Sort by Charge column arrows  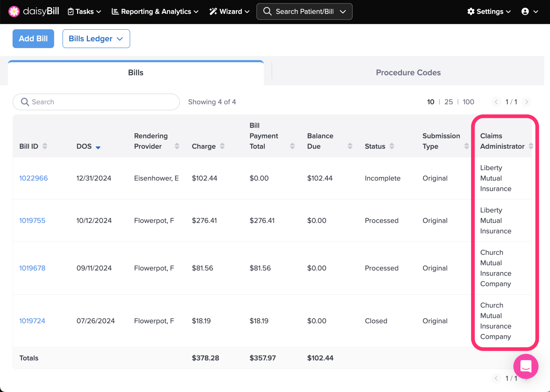222,146
